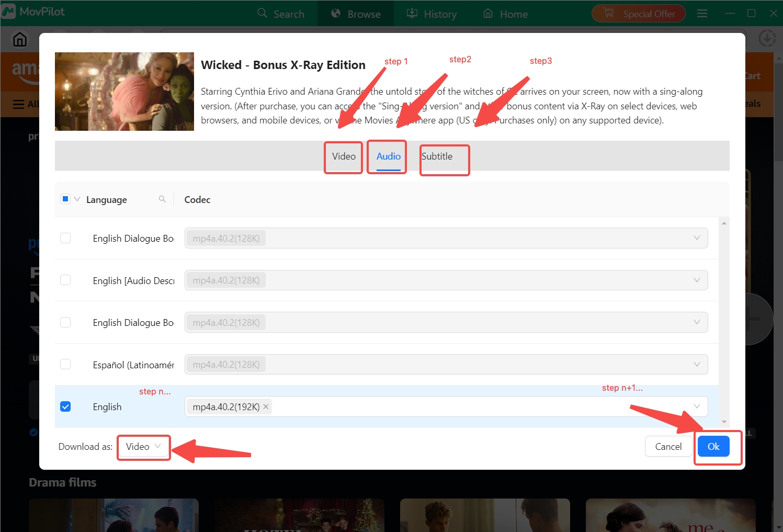Viewport: 783px width, 532px height.
Task: Click the Cancel button
Action: (x=668, y=447)
